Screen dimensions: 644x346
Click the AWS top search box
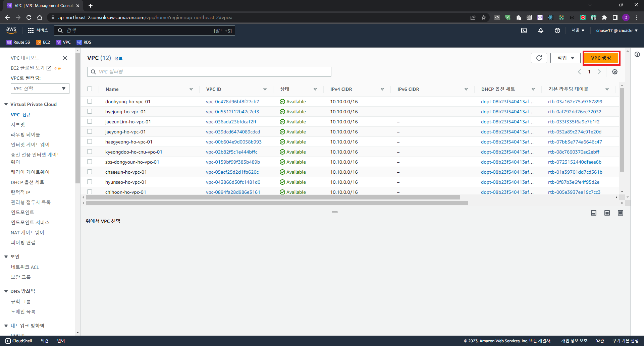(145, 31)
